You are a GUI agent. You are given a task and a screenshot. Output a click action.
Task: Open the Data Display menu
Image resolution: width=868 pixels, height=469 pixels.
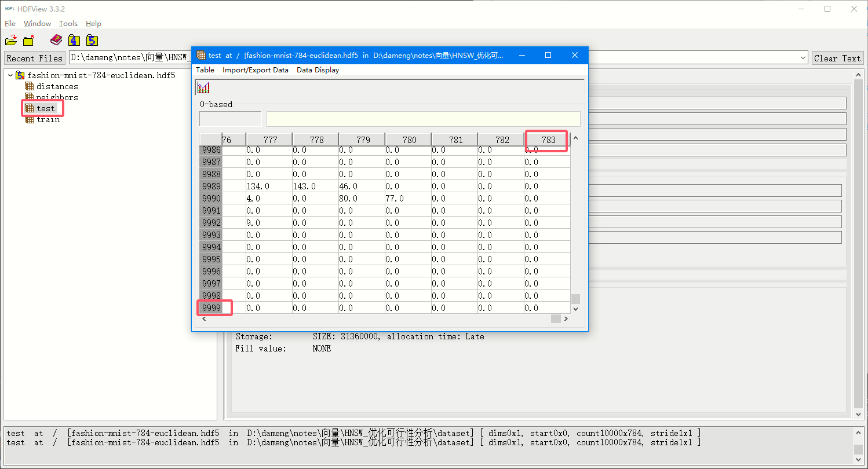[318, 70]
